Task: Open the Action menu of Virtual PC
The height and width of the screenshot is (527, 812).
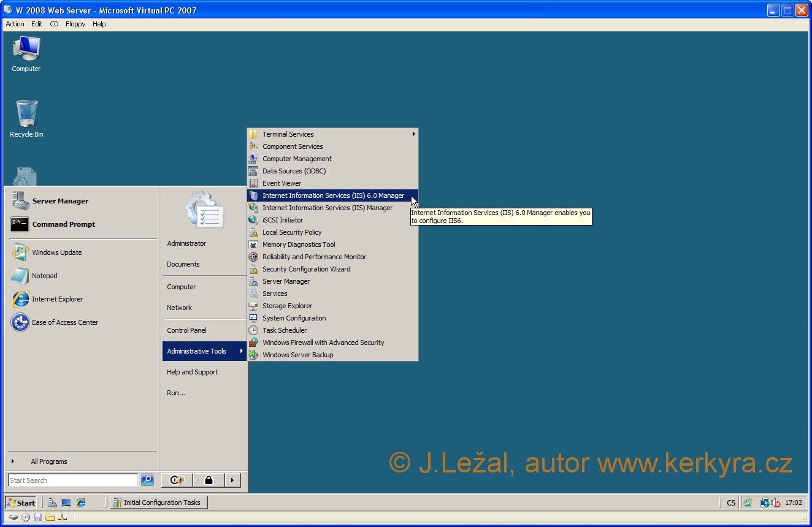Action: [15, 24]
